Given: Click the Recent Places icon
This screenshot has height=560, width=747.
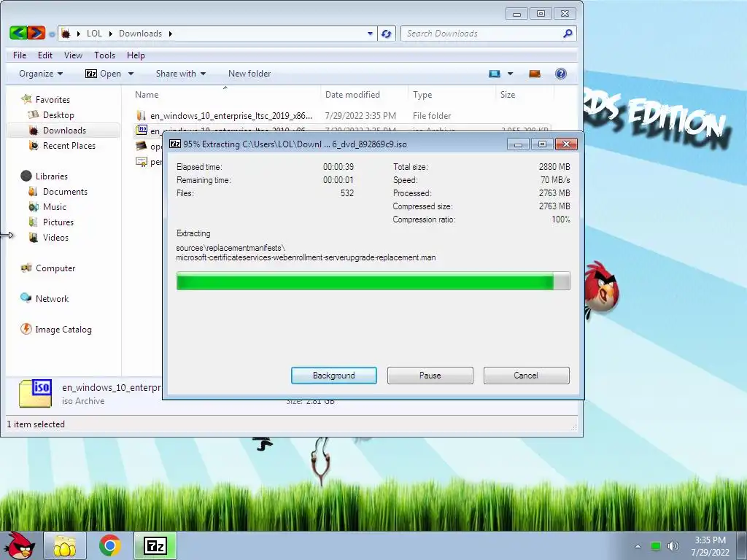Looking at the screenshot, I should coord(34,145).
